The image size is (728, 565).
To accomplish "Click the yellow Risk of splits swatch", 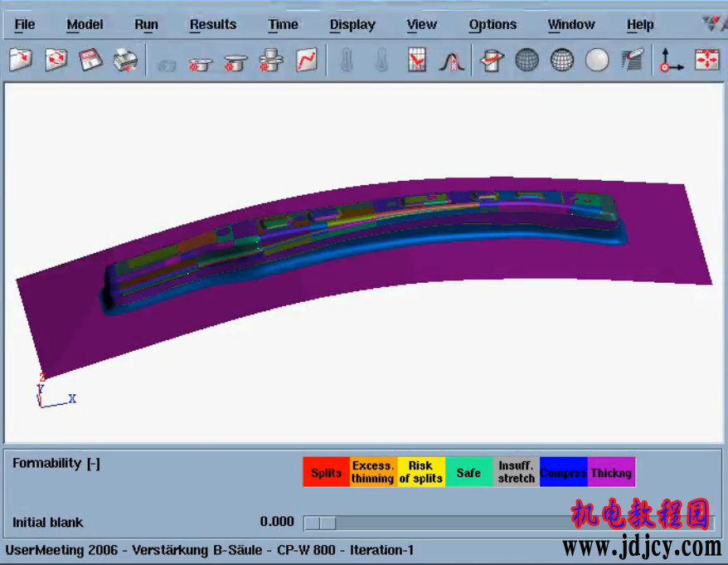I will point(420,472).
